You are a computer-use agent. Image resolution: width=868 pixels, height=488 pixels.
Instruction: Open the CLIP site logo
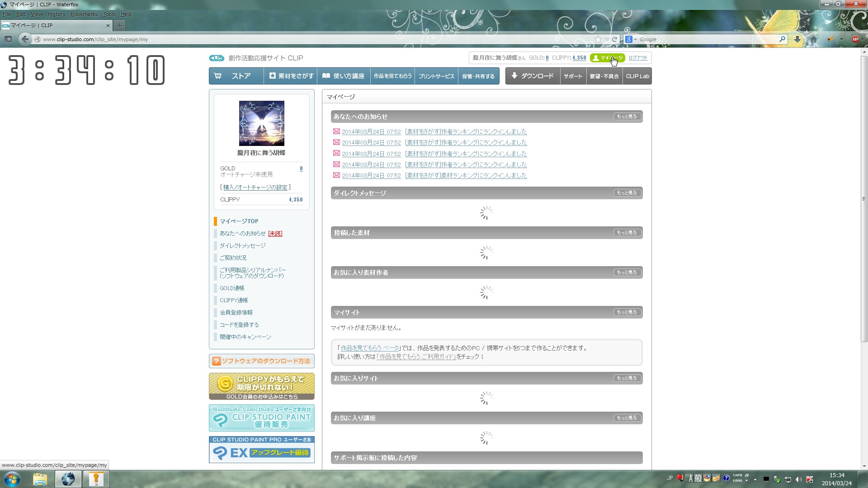point(217,58)
